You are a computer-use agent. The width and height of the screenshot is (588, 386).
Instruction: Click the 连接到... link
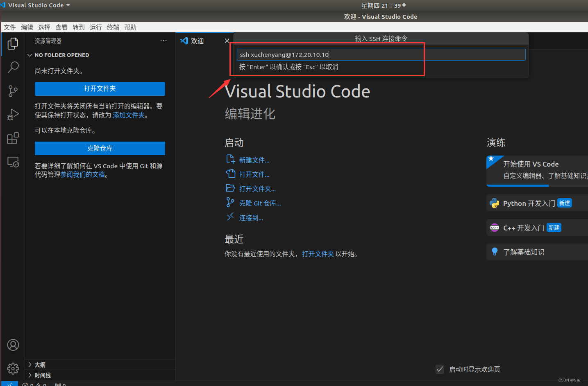(251, 218)
